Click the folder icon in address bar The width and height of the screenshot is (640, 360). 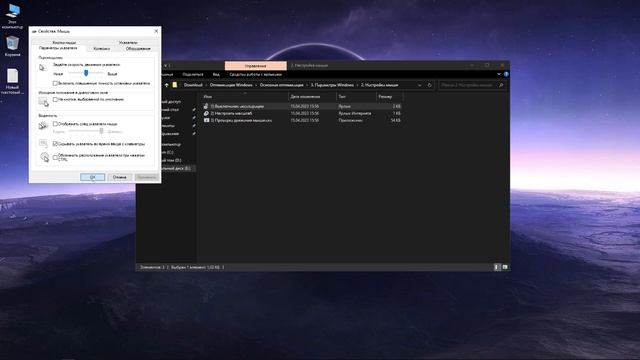pos(175,85)
